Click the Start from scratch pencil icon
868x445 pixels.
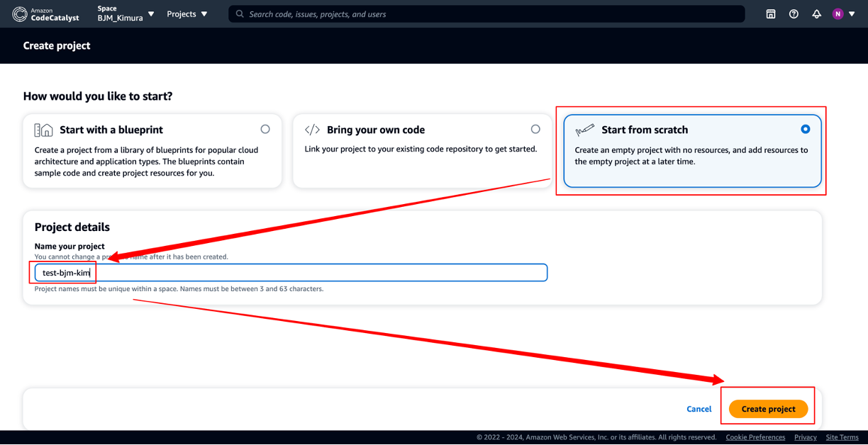584,130
